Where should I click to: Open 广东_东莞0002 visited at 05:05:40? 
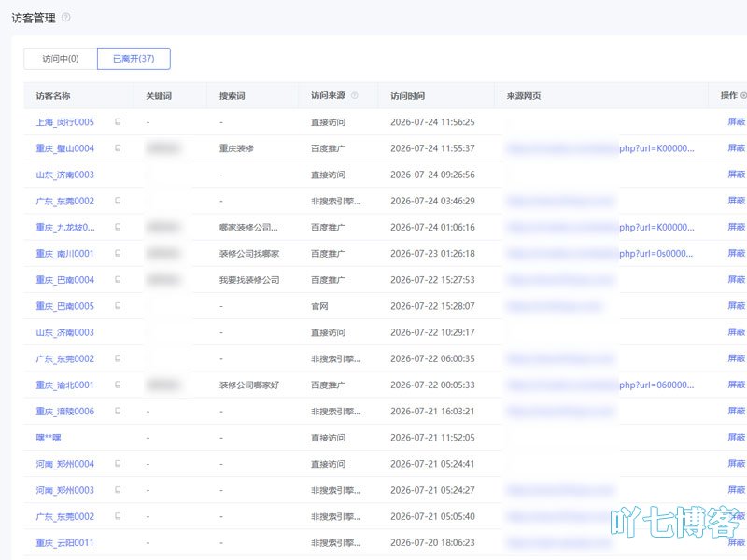coord(65,516)
